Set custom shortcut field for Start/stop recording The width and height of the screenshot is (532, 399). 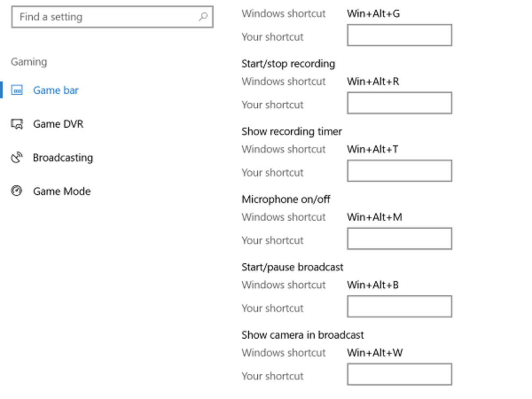pyautogui.click(x=399, y=103)
